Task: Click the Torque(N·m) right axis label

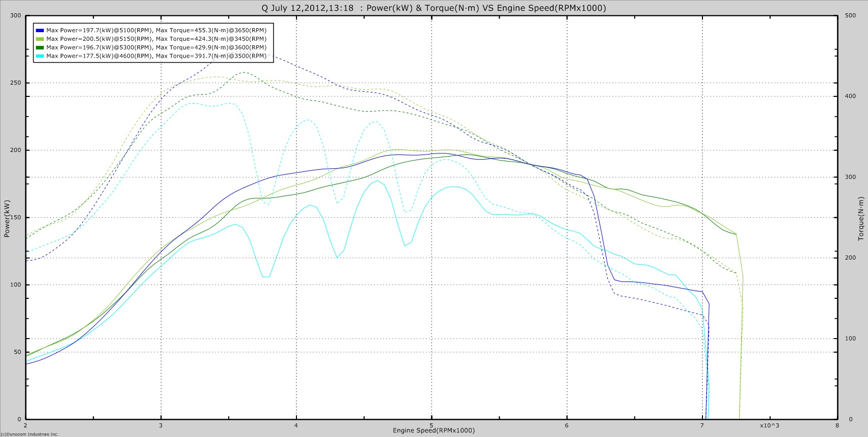Action: pos(861,218)
